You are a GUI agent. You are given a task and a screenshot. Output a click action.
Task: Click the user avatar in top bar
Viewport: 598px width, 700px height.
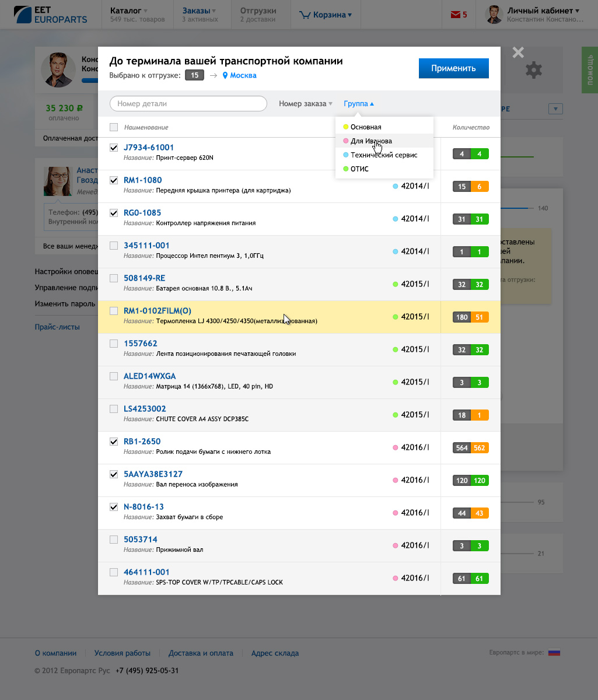click(494, 15)
